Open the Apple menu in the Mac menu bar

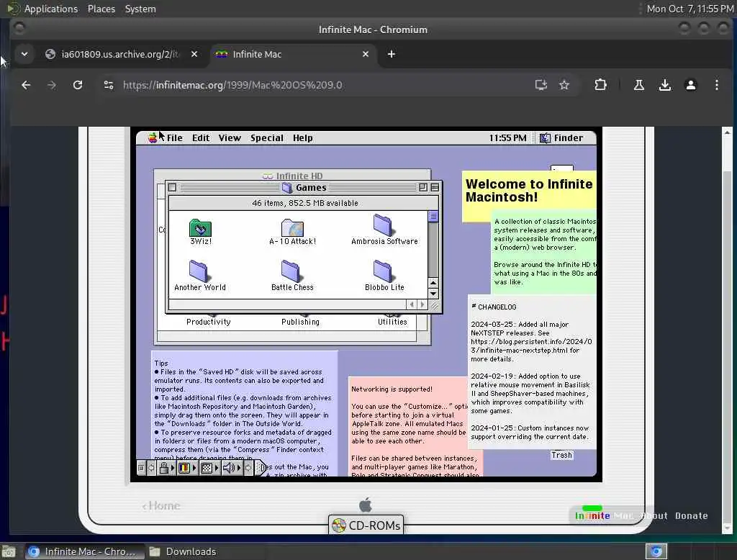[x=153, y=137]
